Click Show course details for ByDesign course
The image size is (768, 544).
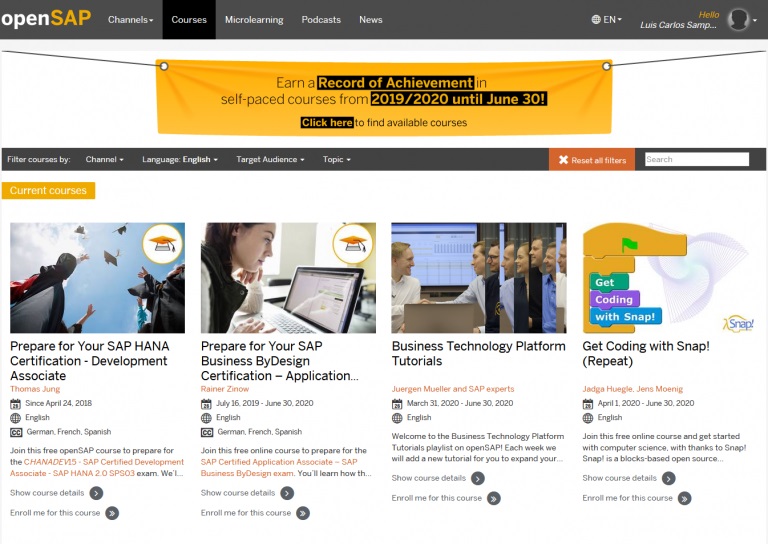pyautogui.click(x=238, y=493)
